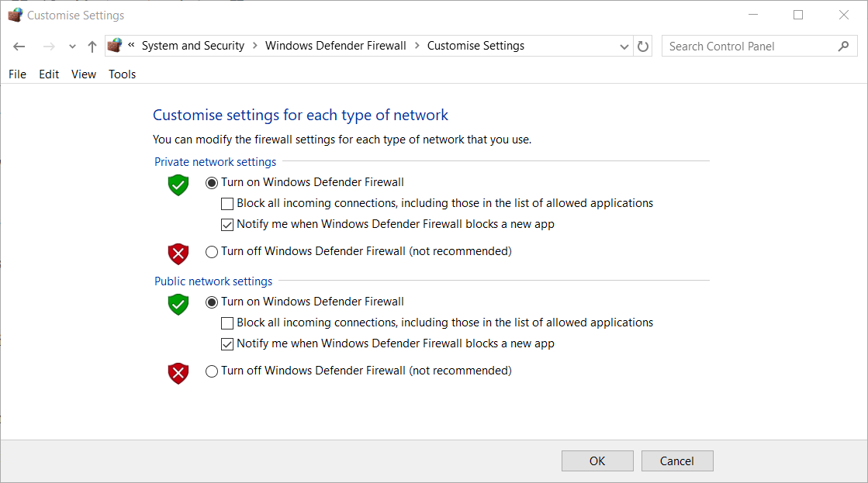This screenshot has width=868, height=483.
Task: Click the Forward navigation arrow
Action: (49, 47)
